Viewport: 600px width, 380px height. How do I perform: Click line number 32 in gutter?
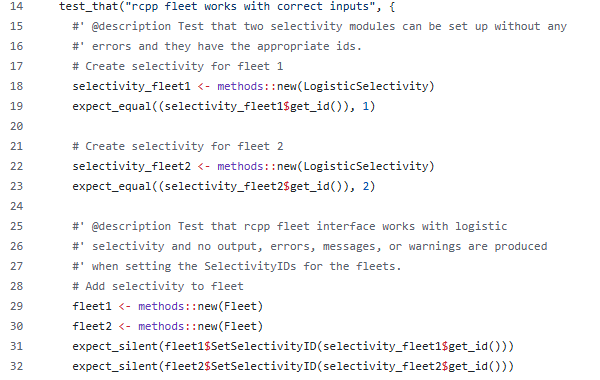point(16,366)
